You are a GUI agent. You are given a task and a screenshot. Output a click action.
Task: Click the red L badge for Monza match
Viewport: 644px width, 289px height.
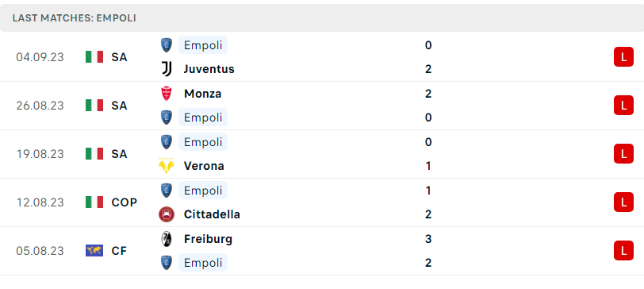pos(624,106)
